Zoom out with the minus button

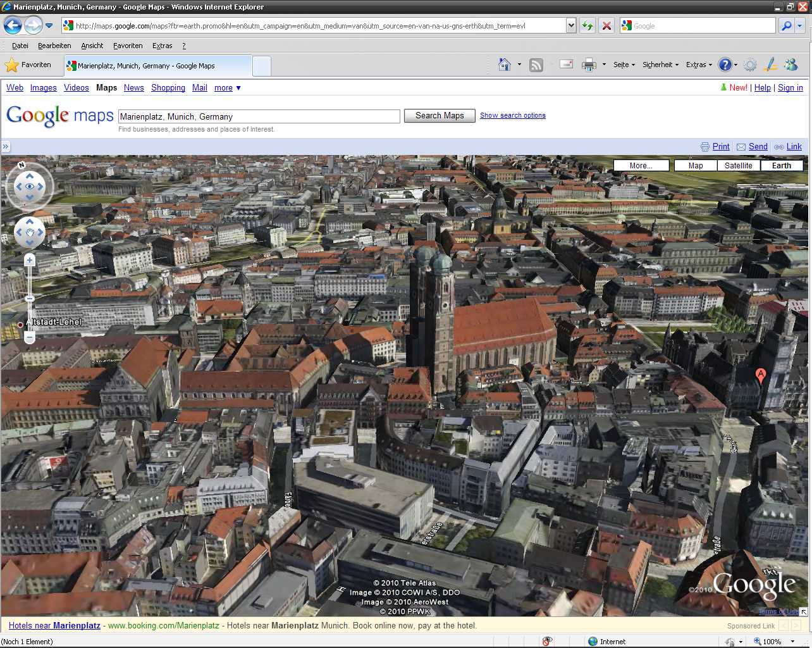click(x=30, y=339)
